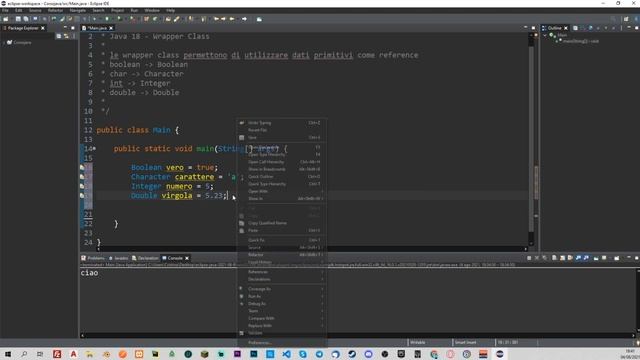Click the editor horizontal scrollbar
Screen dimensions: 640x360
click(x=312, y=249)
